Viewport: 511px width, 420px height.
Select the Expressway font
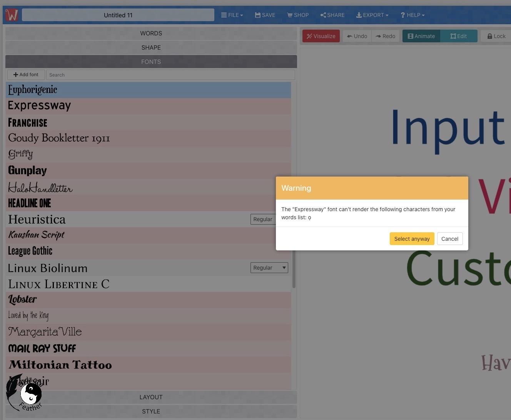tap(148, 106)
